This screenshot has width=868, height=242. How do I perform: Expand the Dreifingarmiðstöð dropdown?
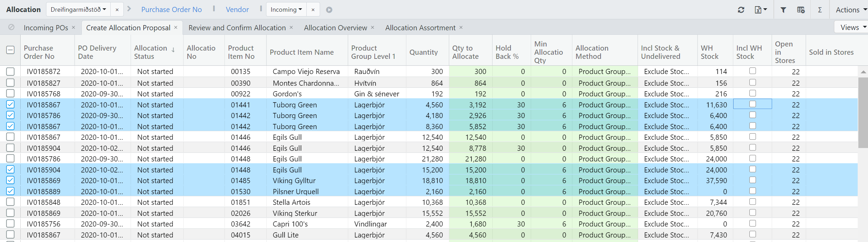coord(78,10)
